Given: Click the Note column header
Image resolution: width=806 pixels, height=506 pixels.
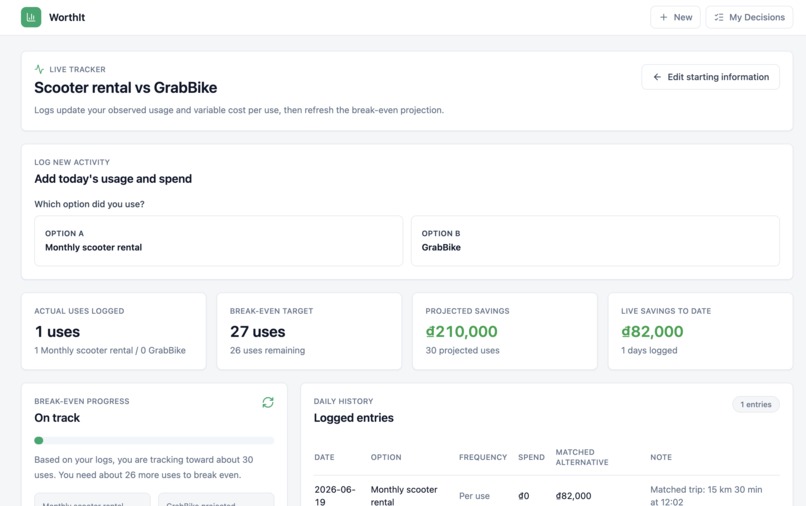Looking at the screenshot, I should (x=661, y=457).
